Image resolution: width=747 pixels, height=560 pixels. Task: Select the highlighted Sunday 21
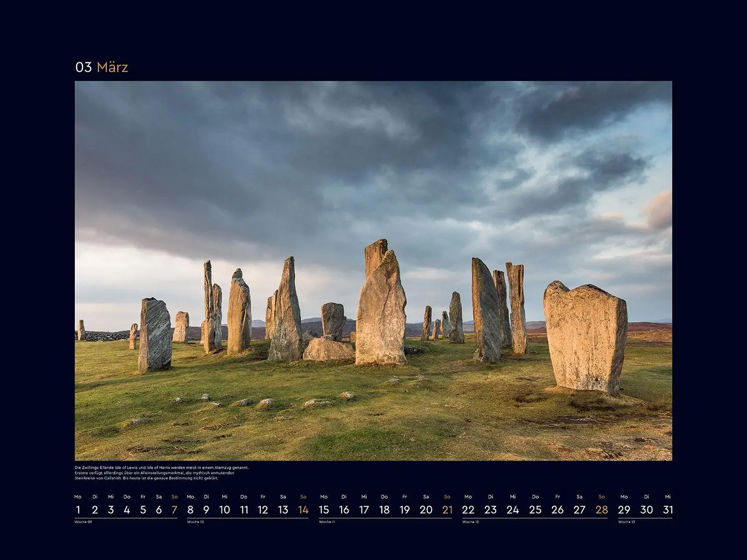click(x=447, y=510)
